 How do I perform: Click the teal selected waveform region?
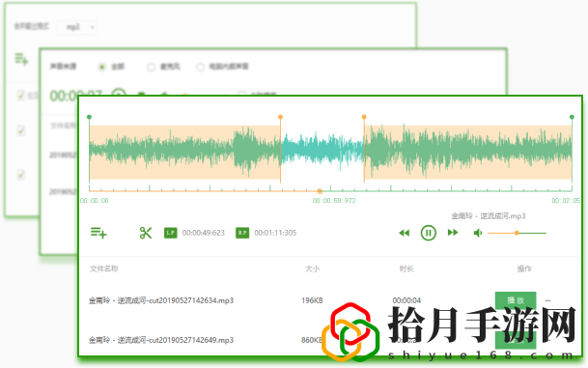pos(322,150)
